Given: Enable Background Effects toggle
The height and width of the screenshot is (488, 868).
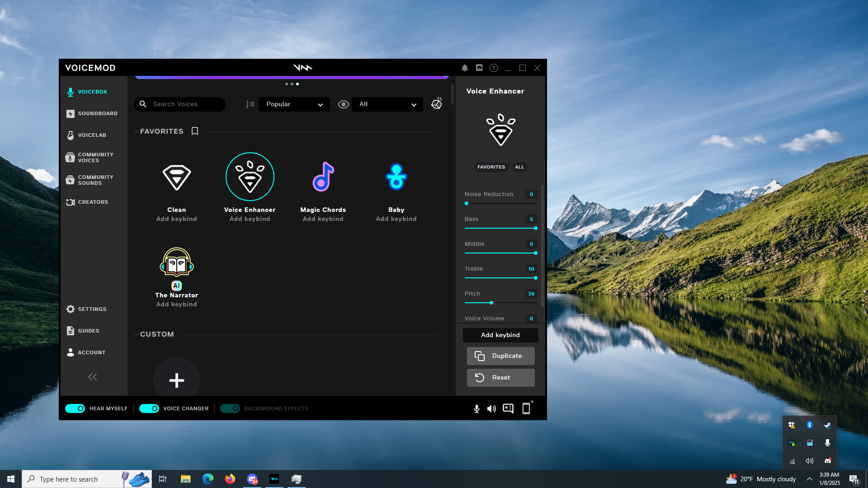Looking at the screenshot, I should tap(230, 408).
